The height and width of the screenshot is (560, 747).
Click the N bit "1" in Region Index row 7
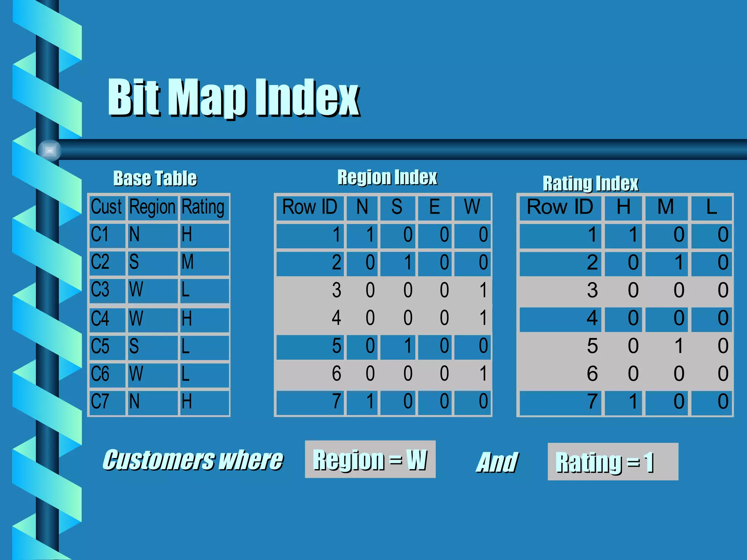363,403
